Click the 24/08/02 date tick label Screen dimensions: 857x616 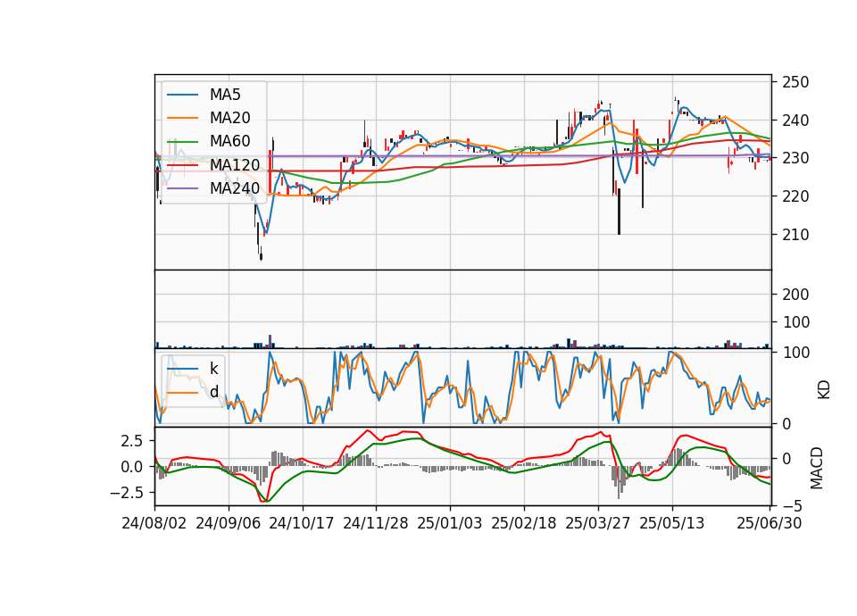click(154, 523)
